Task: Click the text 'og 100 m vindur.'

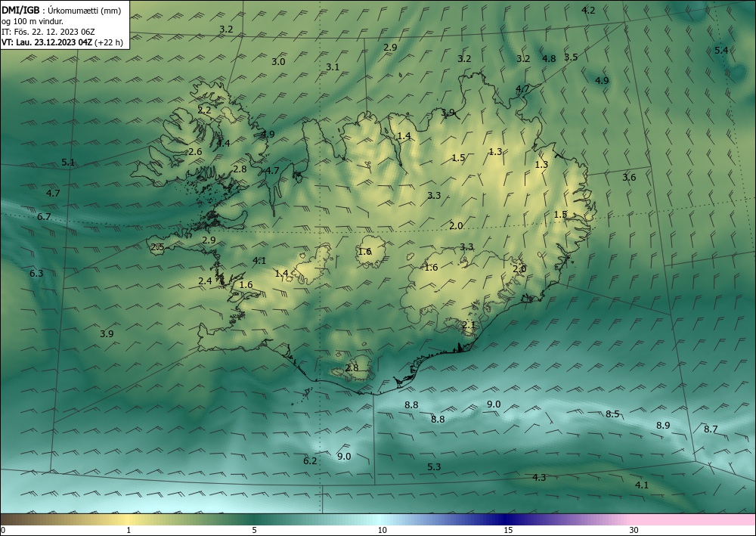Action: [x=33, y=21]
